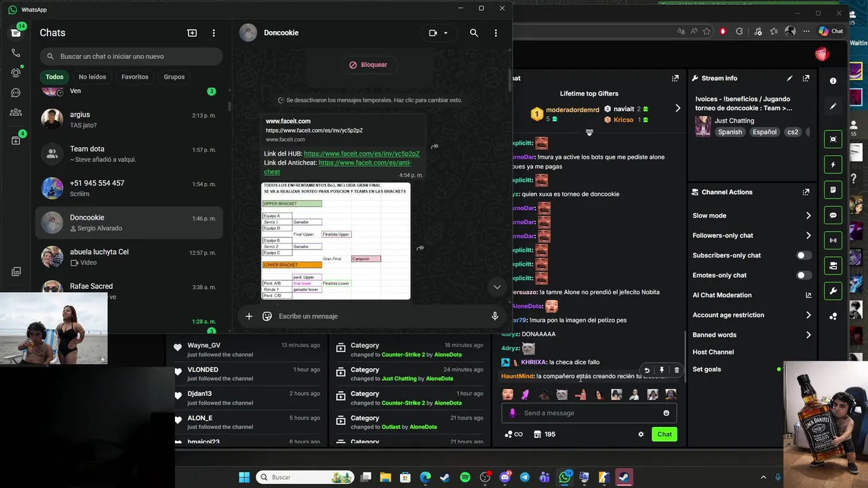The width and height of the screenshot is (868, 488).
Task: Open the argius chat
Action: pos(129,120)
